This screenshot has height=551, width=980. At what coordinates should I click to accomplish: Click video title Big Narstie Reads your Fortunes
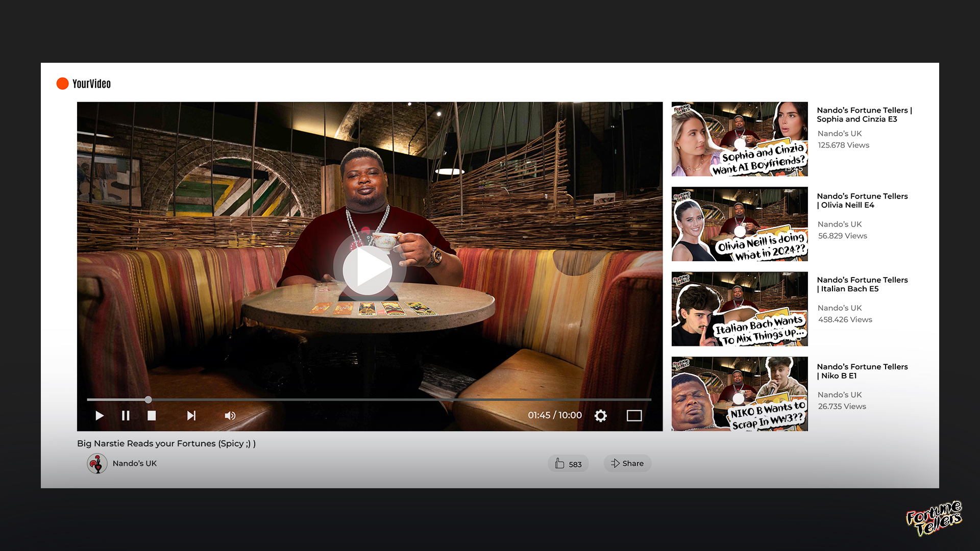(x=166, y=443)
